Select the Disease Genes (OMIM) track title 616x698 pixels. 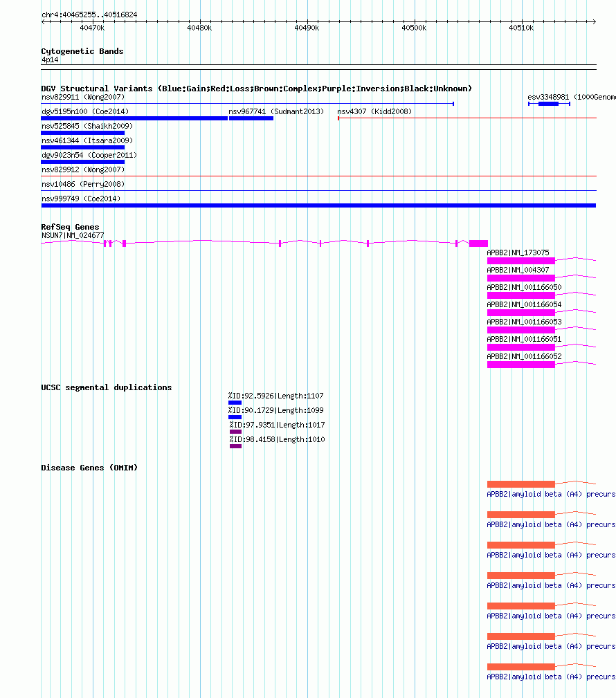(x=89, y=468)
